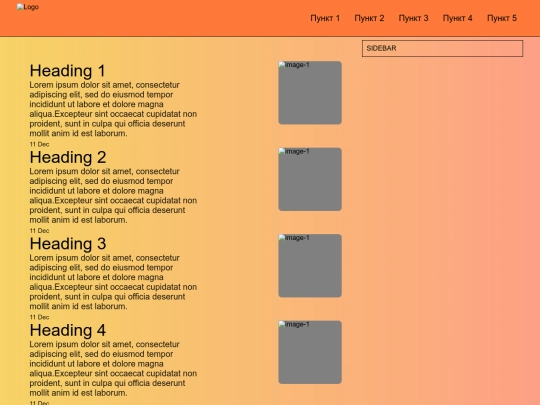Open the Heading 3 article title

(x=68, y=243)
